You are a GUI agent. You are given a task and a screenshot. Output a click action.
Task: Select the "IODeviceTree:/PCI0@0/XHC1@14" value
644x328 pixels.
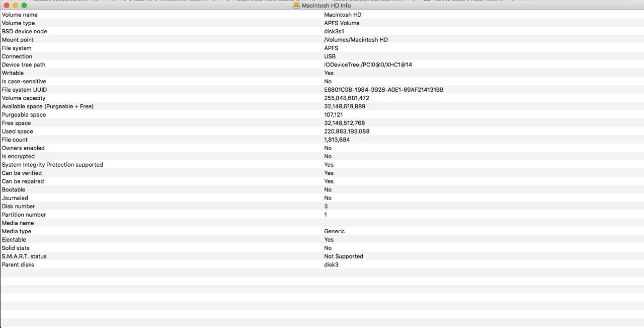coord(368,64)
